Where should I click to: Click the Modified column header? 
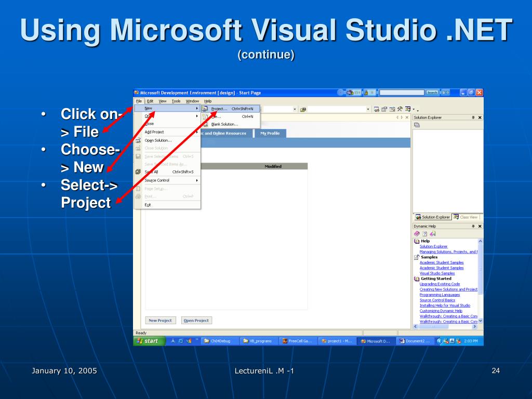[273, 166]
